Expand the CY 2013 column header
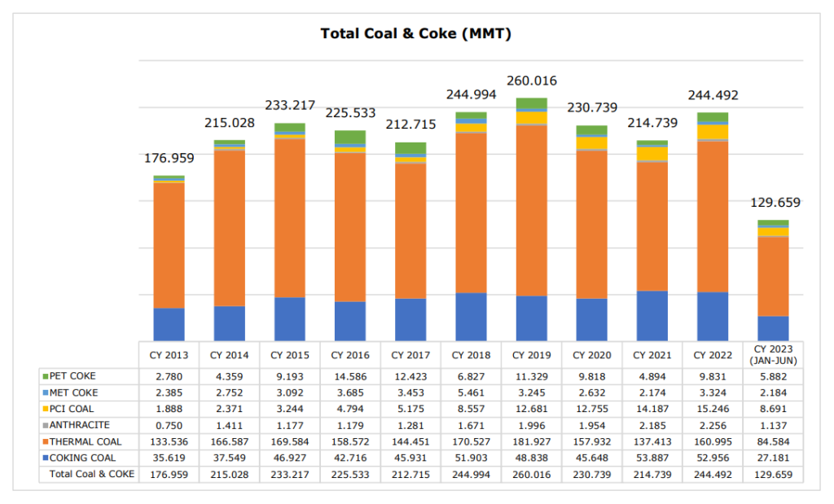Screen dimensions: 834x504 [169, 355]
